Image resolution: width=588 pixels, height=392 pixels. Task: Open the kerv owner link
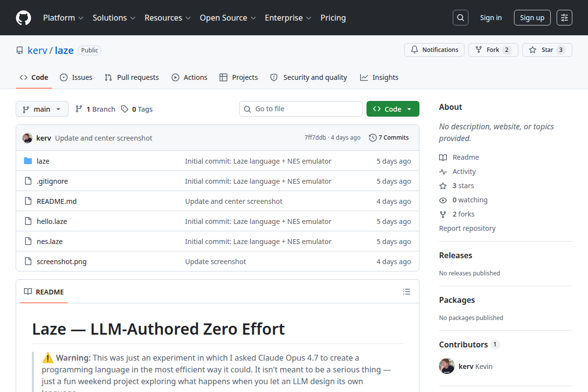[x=37, y=50]
